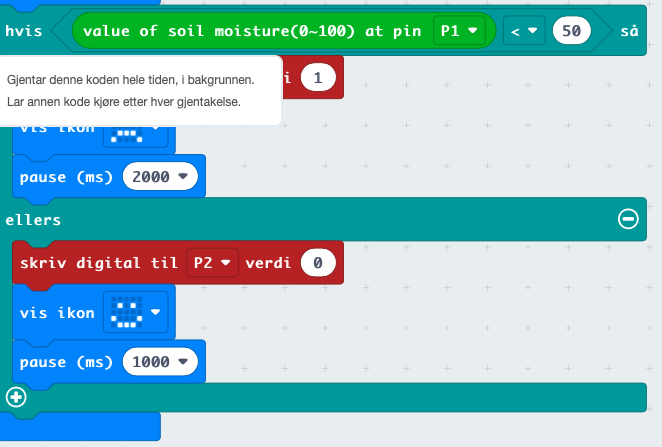Click the LED icon preview above pause 1000
The image size is (662, 447).
coord(126,313)
